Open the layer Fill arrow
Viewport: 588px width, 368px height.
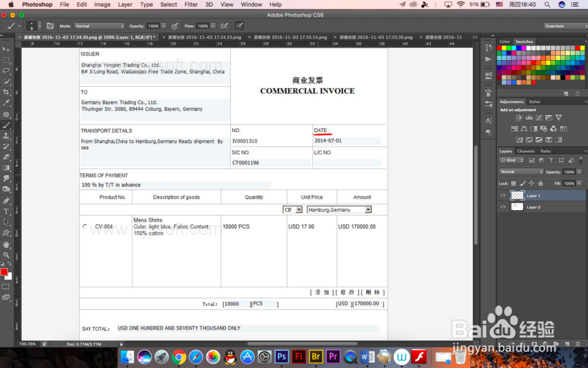tap(579, 183)
